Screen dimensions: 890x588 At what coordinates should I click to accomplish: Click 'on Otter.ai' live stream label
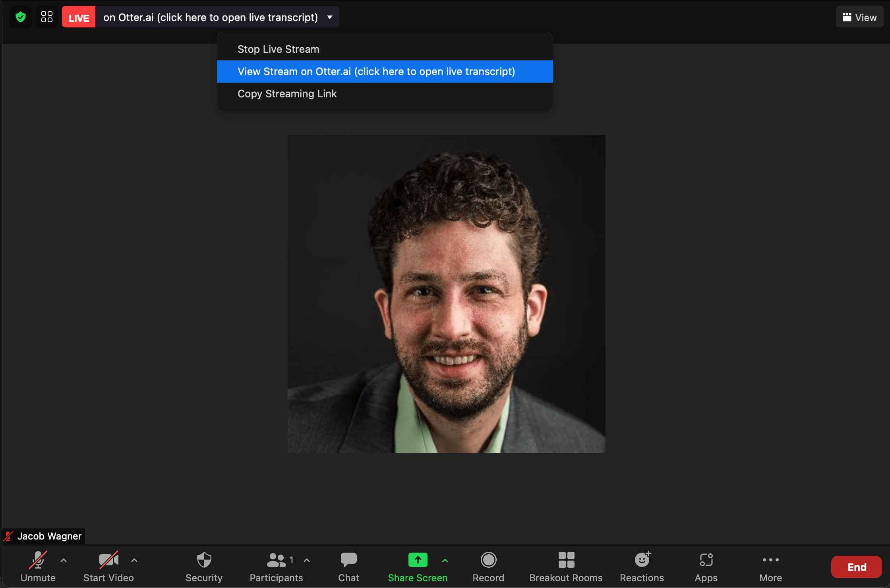(211, 17)
